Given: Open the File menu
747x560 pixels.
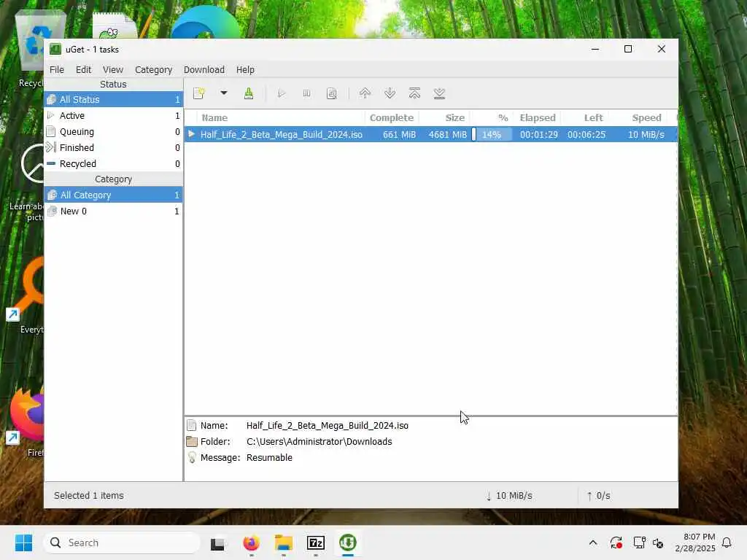Looking at the screenshot, I should click(x=57, y=69).
